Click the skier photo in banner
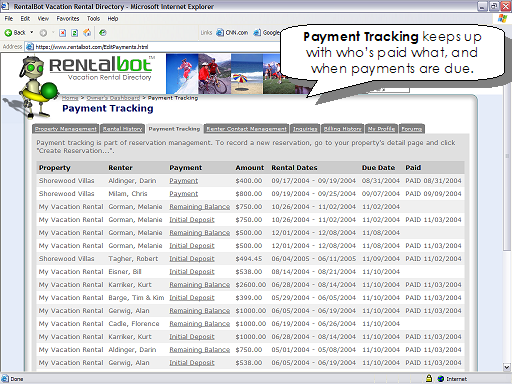 pos(182,74)
